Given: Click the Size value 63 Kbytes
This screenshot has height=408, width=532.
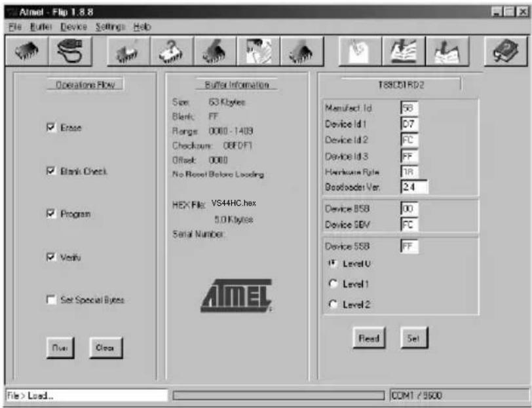Looking at the screenshot, I should point(227,102).
